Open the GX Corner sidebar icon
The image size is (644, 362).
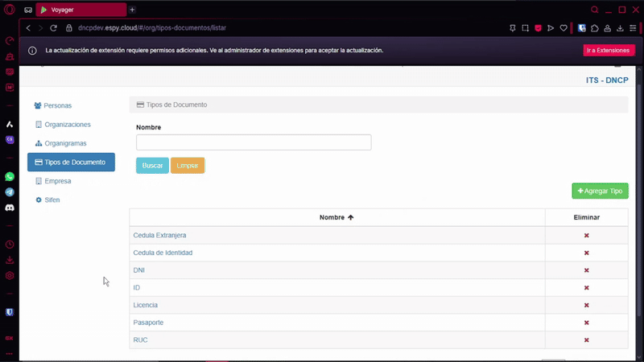[10, 338]
